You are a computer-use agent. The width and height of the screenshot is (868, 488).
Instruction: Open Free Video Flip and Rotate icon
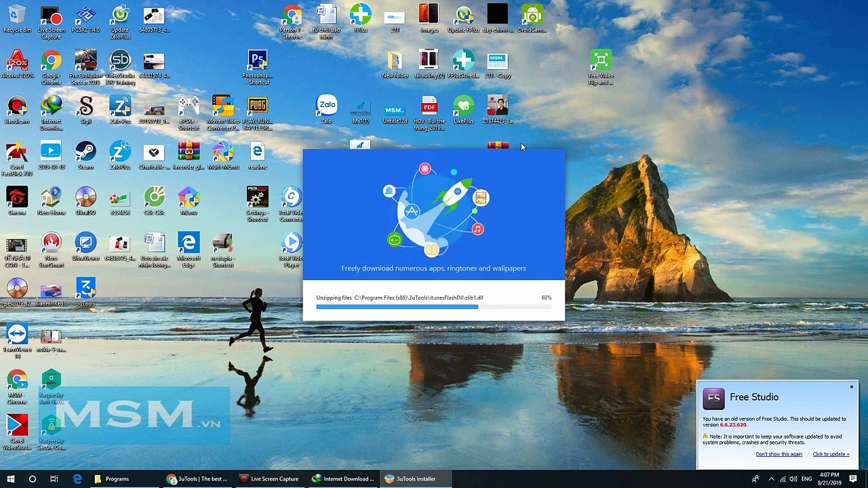point(601,68)
